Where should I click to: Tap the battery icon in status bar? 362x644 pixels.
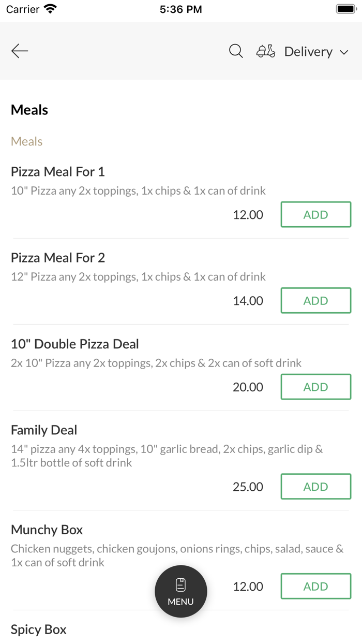click(x=344, y=8)
